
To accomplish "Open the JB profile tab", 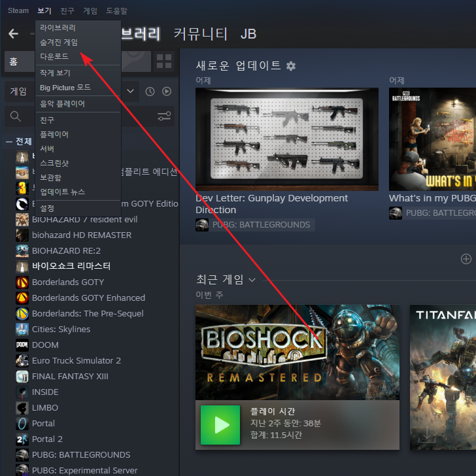I will tap(248, 34).
